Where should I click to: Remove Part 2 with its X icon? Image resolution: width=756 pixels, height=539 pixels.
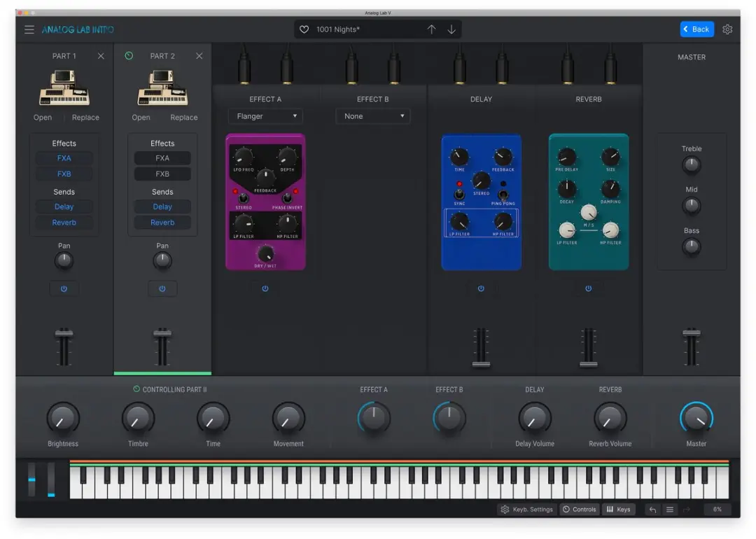(199, 56)
